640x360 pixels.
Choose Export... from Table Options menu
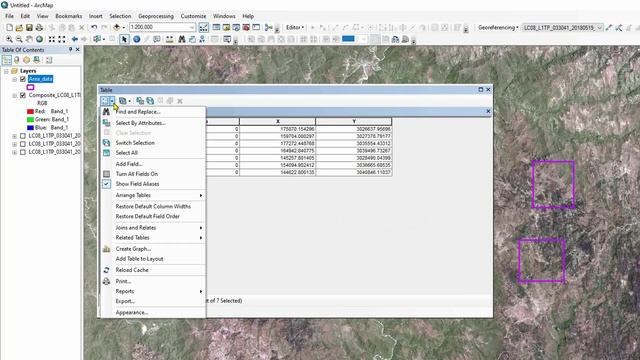coord(153,301)
